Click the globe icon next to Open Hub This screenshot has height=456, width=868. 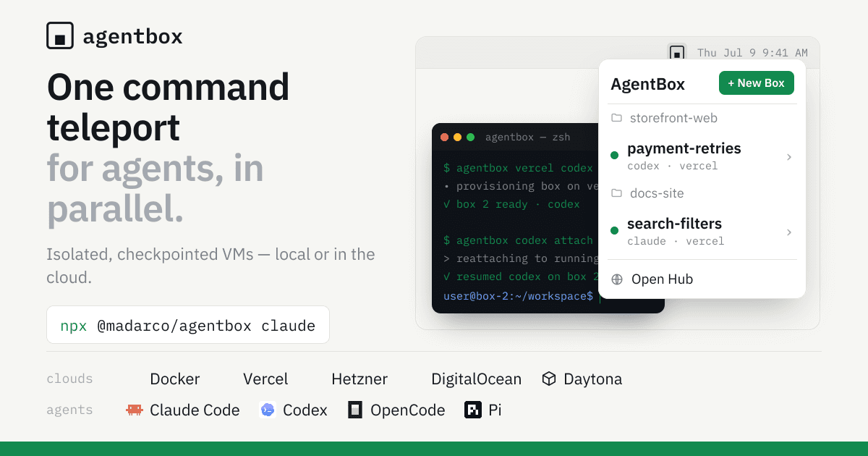click(617, 279)
